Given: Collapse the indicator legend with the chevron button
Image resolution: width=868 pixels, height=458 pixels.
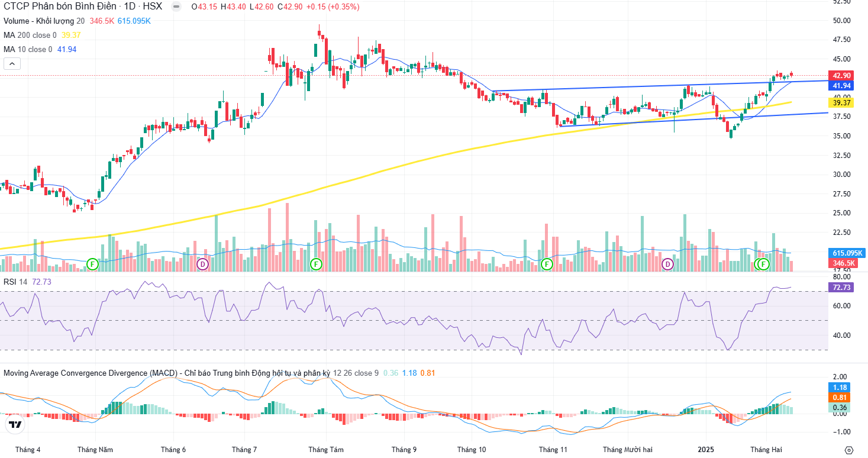Looking at the screenshot, I should coord(12,63).
